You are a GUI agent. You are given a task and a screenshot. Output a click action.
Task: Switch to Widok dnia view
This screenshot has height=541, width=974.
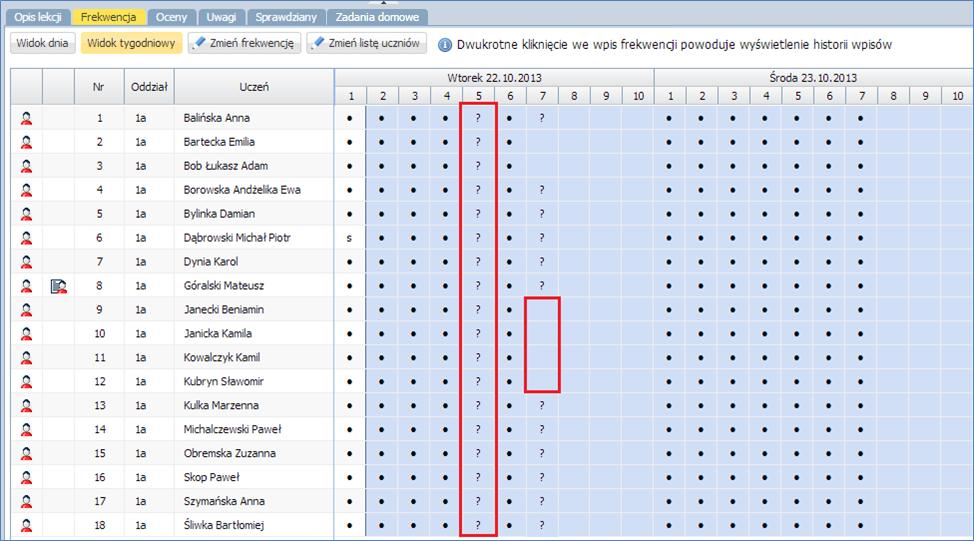(x=42, y=43)
